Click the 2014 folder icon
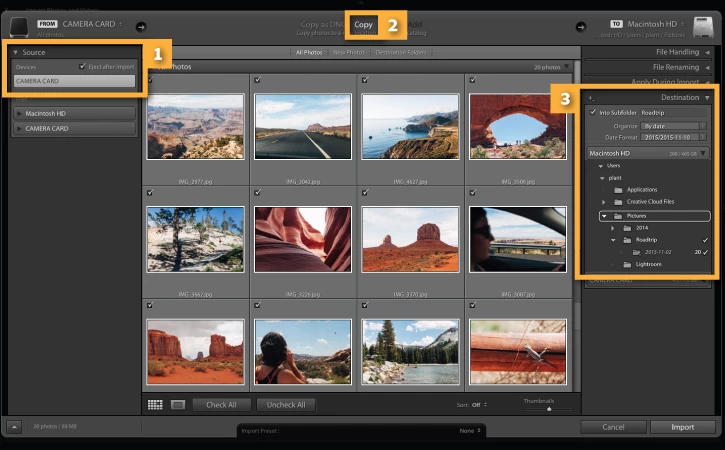Image resolution: width=725 pixels, height=450 pixels. pos(627,228)
